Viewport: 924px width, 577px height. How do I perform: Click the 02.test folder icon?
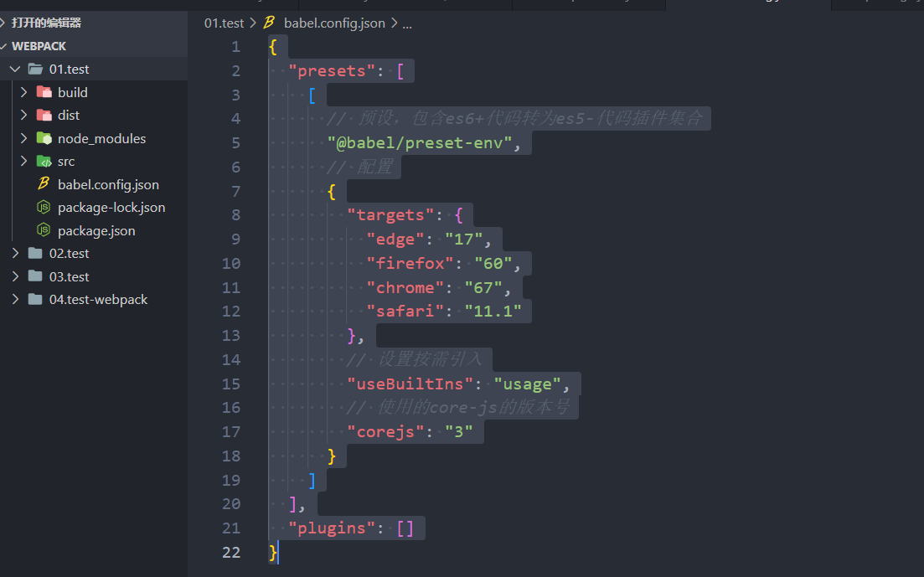(x=35, y=253)
